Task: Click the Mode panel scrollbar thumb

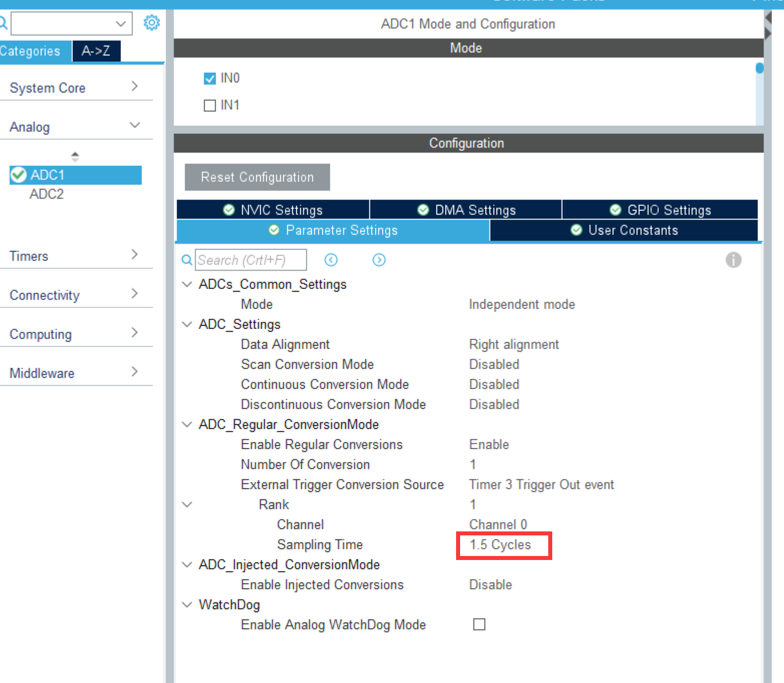Action: pos(759,68)
